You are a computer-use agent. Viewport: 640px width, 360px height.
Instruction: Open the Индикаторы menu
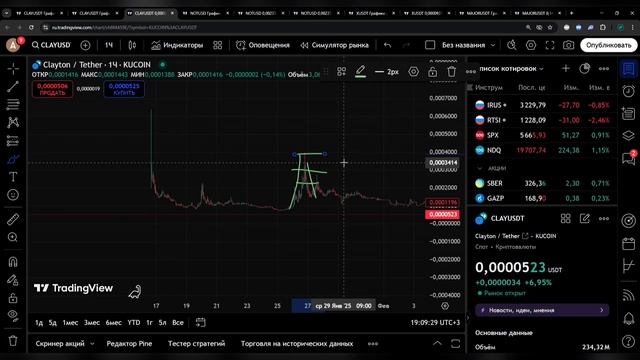click(x=177, y=45)
